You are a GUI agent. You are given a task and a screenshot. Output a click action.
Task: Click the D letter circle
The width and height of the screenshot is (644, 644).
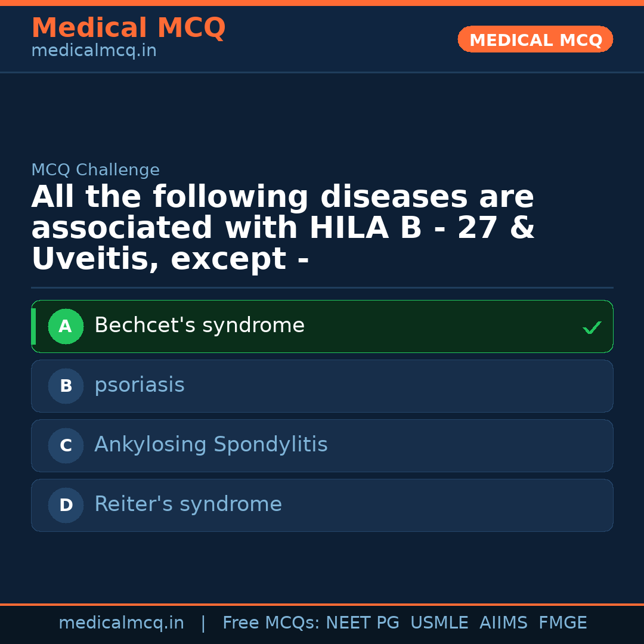tap(66, 505)
